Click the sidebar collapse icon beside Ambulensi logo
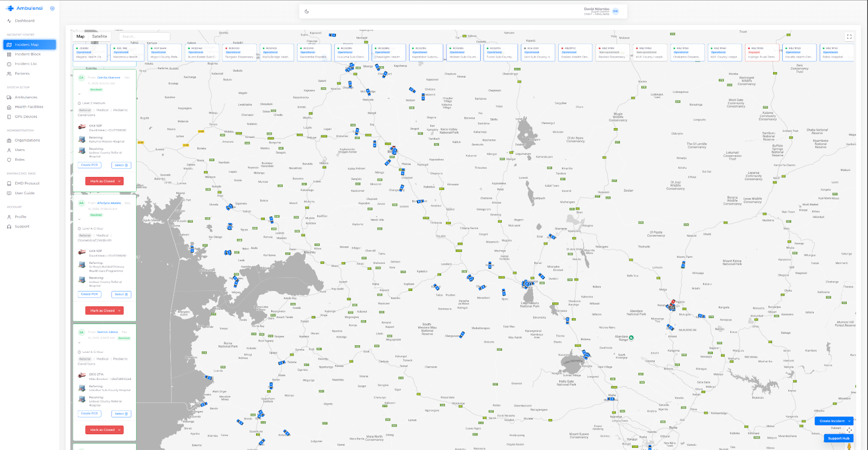This screenshot has height=450, width=868. tap(52, 8)
